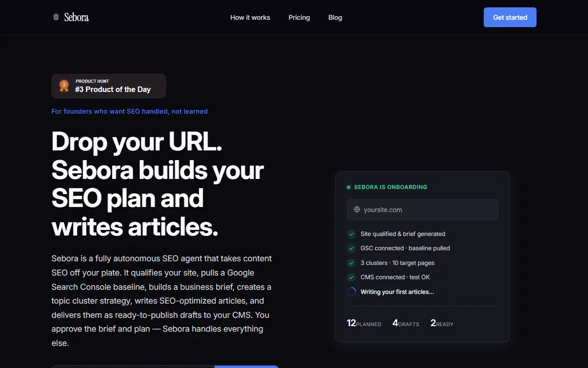Click the Drop your URL headline
This screenshot has width=588, height=368.
[158, 184]
